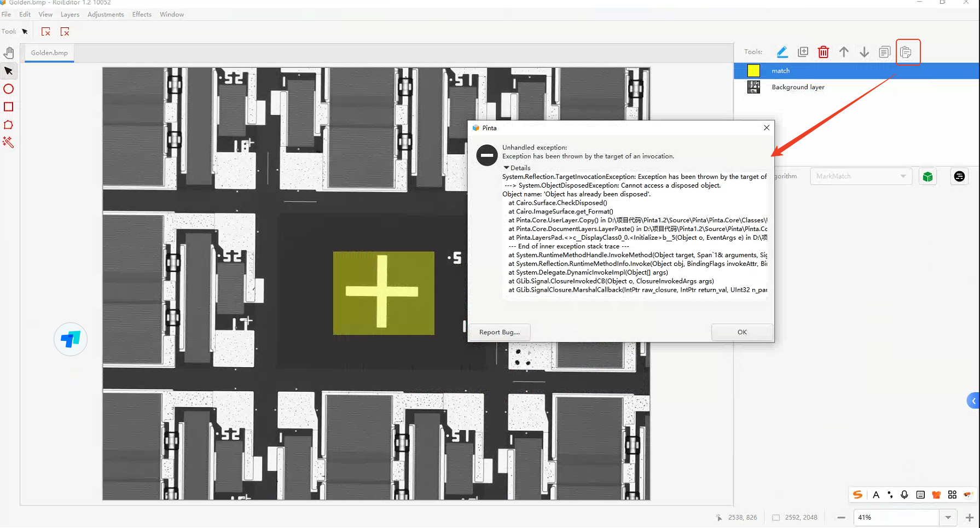
Task: Click the paste layer clipboard icon
Action: tap(906, 52)
